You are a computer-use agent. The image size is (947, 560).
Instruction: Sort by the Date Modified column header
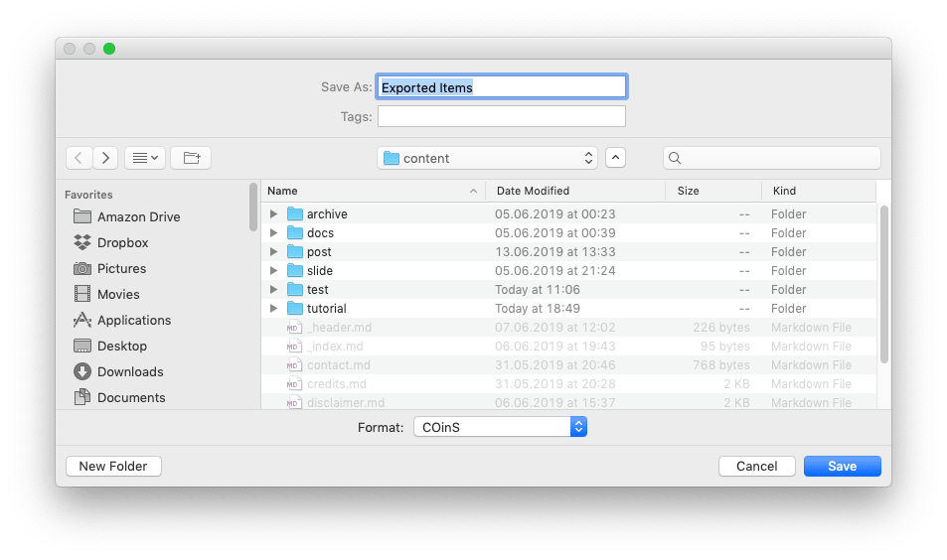575,191
